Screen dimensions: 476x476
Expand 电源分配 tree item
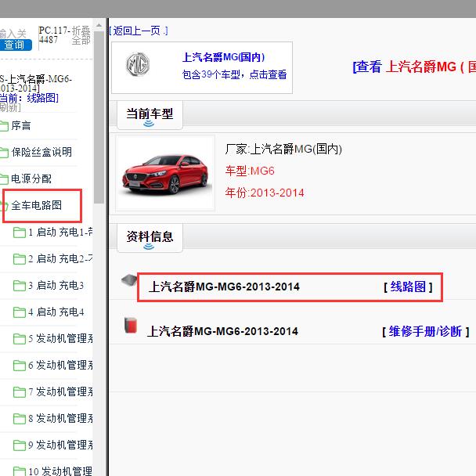pos(31,178)
